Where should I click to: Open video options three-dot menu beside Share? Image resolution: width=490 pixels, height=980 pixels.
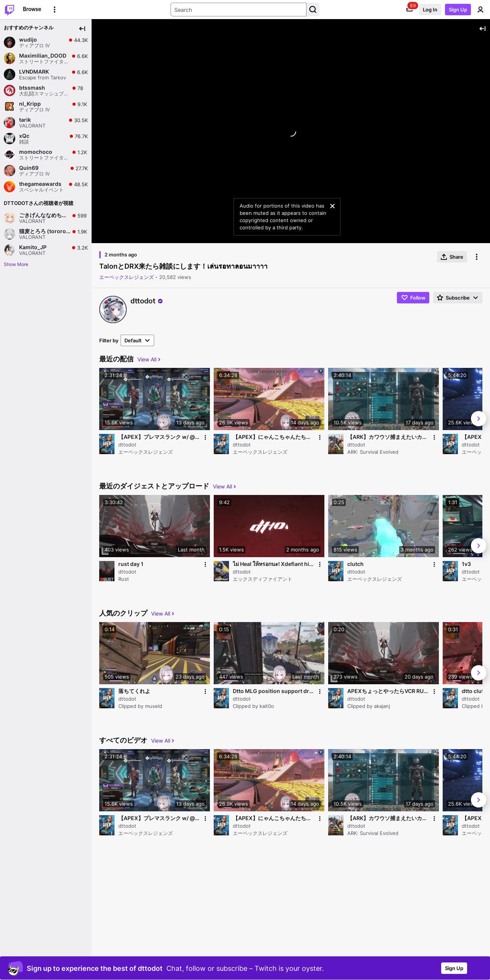pyautogui.click(x=477, y=257)
